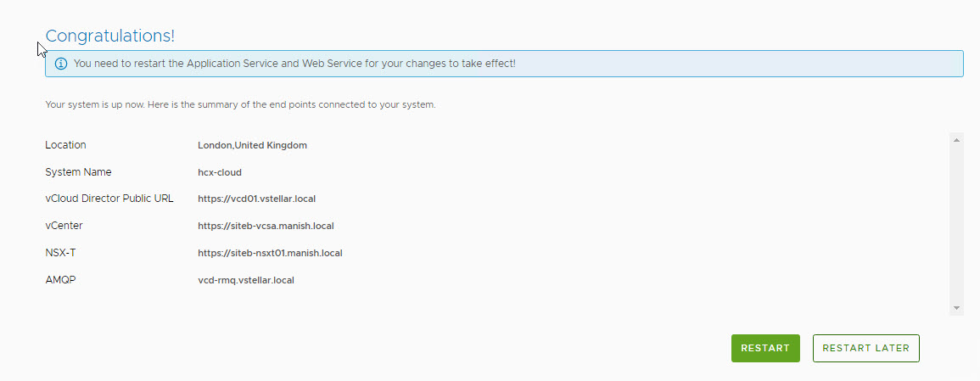Screen dimensions: 980x381
Task: Click the scrollbar down arrow
Action: pos(956,308)
